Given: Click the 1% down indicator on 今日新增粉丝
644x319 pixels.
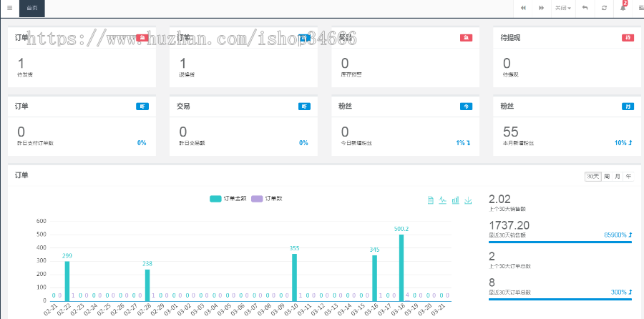Looking at the screenshot, I should [x=463, y=143].
